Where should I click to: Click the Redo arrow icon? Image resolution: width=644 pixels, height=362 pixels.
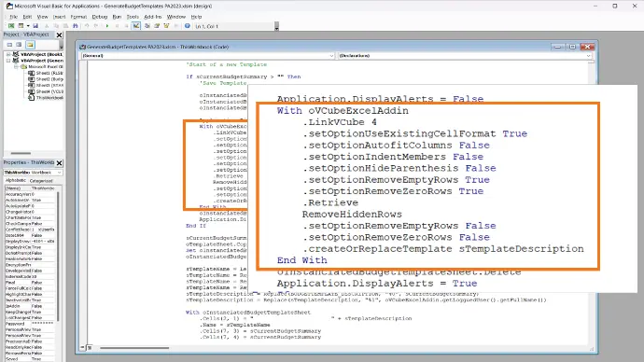coord(96,26)
